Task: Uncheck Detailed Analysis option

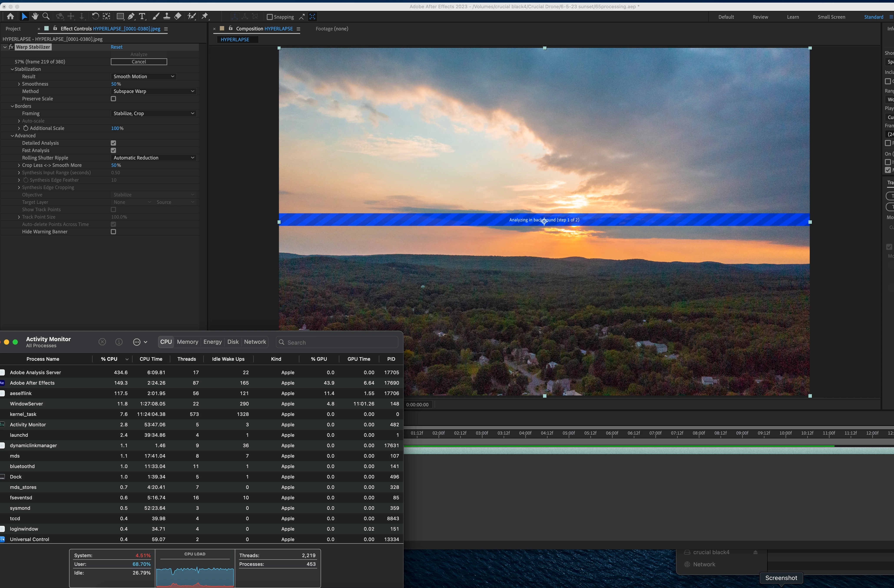Action: [x=113, y=143]
